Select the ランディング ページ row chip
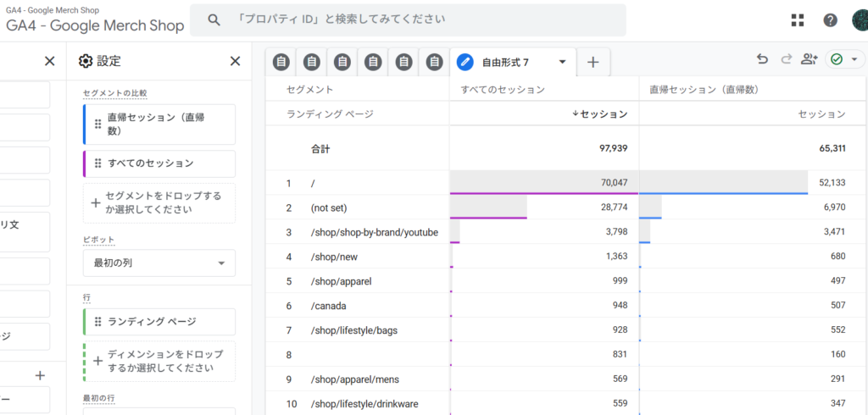 click(159, 322)
